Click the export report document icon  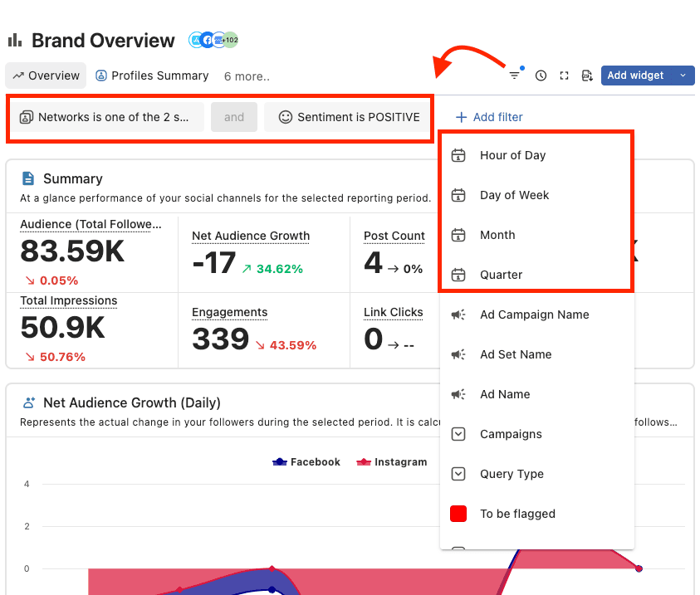click(x=586, y=76)
